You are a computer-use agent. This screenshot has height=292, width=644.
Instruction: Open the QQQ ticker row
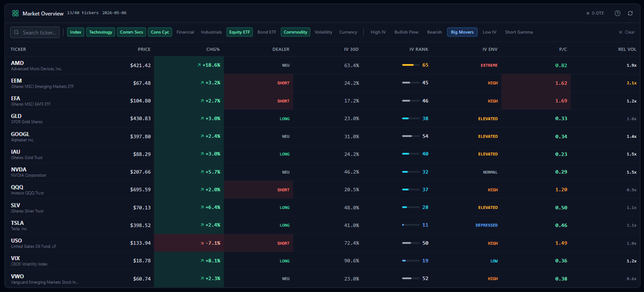click(322, 190)
